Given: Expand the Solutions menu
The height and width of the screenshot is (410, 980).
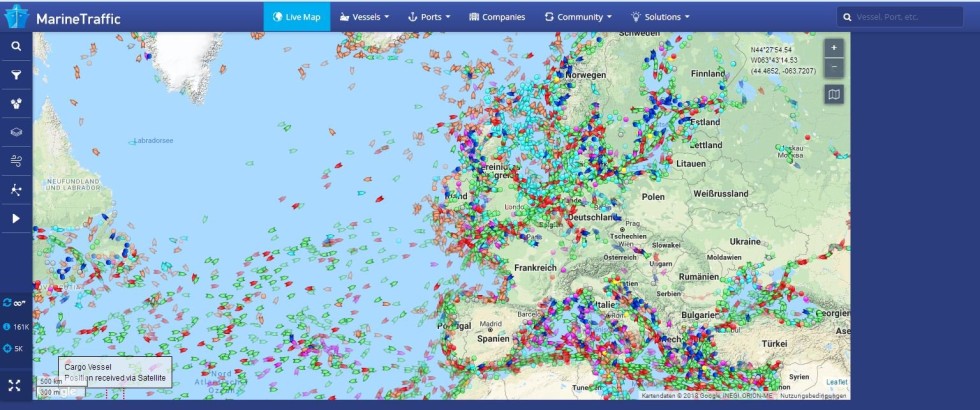Looking at the screenshot, I should coord(661,17).
